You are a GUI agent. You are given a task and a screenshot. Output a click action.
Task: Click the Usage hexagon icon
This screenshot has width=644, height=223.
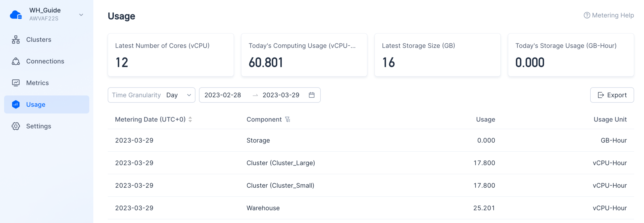pyautogui.click(x=16, y=104)
